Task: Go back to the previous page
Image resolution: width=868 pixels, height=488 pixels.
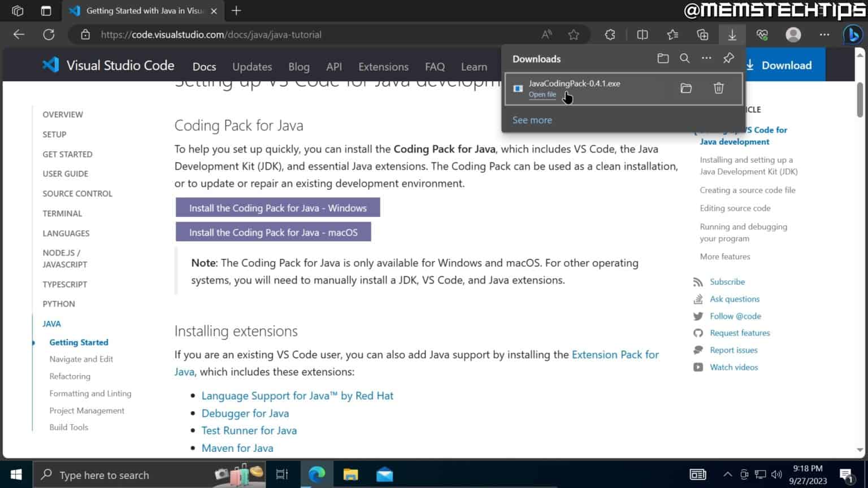Action: 19,34
